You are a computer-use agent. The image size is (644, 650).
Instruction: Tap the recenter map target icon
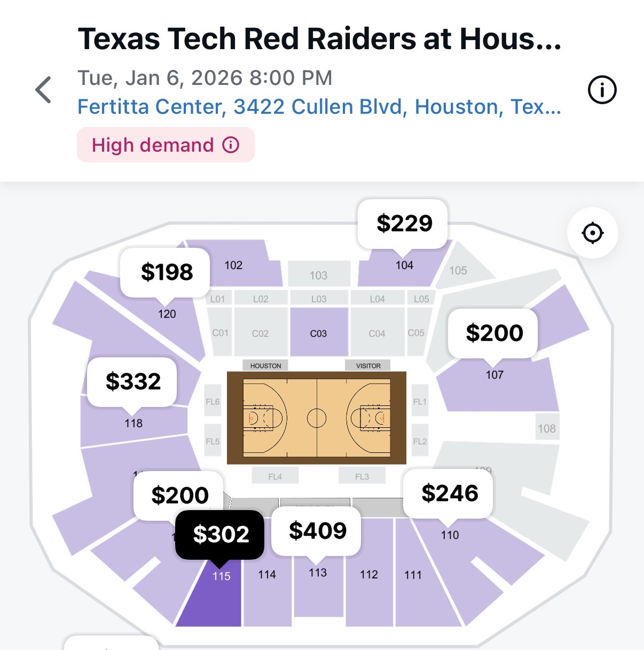592,233
